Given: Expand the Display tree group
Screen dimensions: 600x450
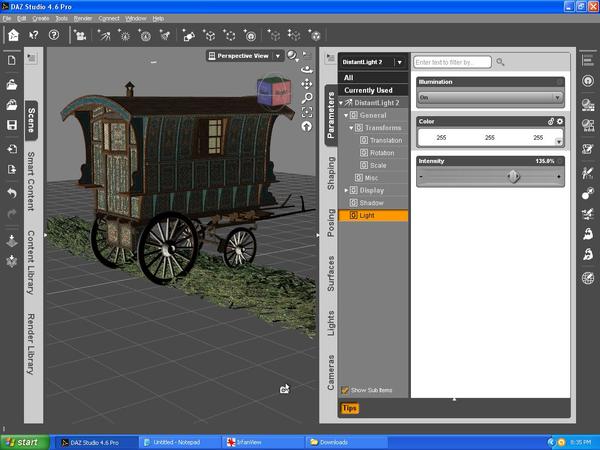Looking at the screenshot, I should pyautogui.click(x=346, y=190).
